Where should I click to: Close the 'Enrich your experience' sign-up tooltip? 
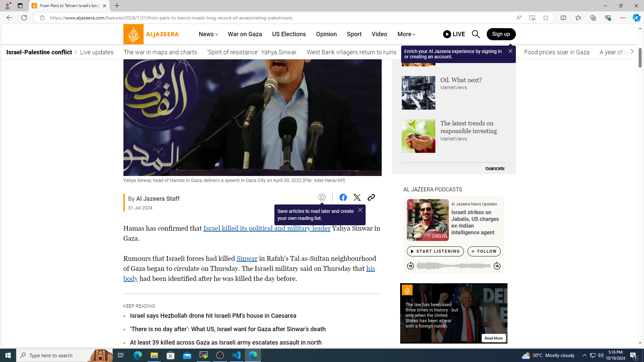(x=510, y=51)
